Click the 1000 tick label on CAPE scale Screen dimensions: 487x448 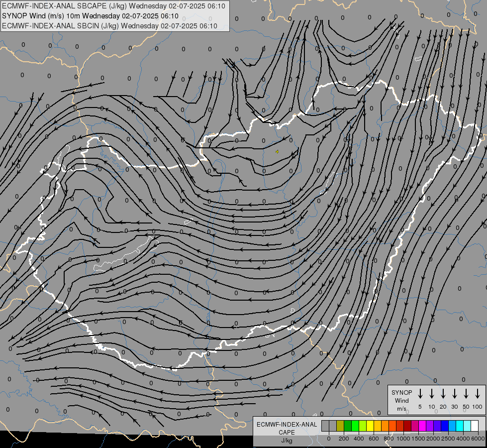point(403,439)
